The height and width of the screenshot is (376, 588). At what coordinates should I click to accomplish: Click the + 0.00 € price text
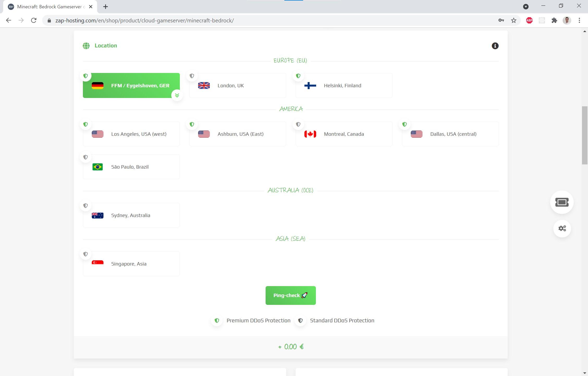(291, 347)
